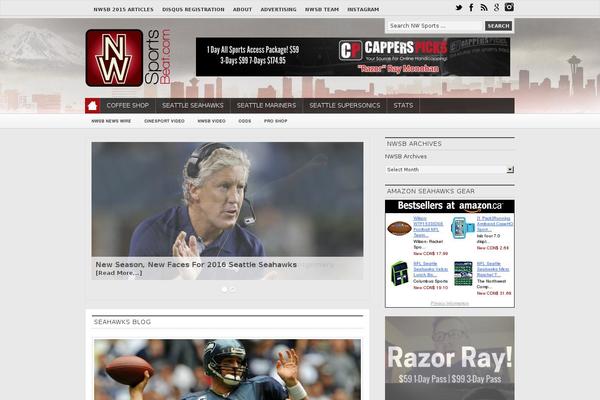This screenshot has width=600, height=400.
Task: Select the Seattle Seahawks nav tab
Action: click(192, 106)
